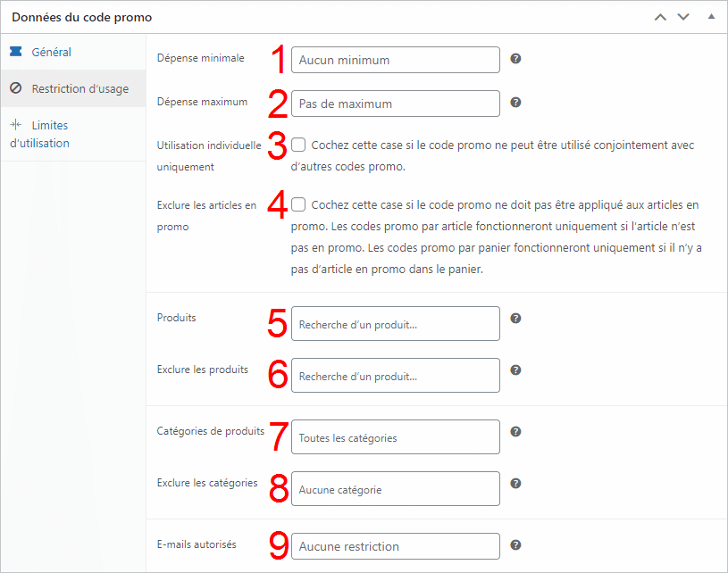Click help icon next to Dépense minimale
Screen dimensions: 728x573
coord(515,59)
